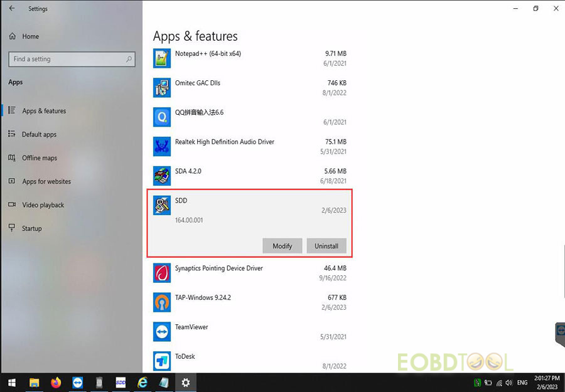The width and height of the screenshot is (565, 392).
Task: Select Synaptics Pointing Device Driver entry
Action: [218, 268]
